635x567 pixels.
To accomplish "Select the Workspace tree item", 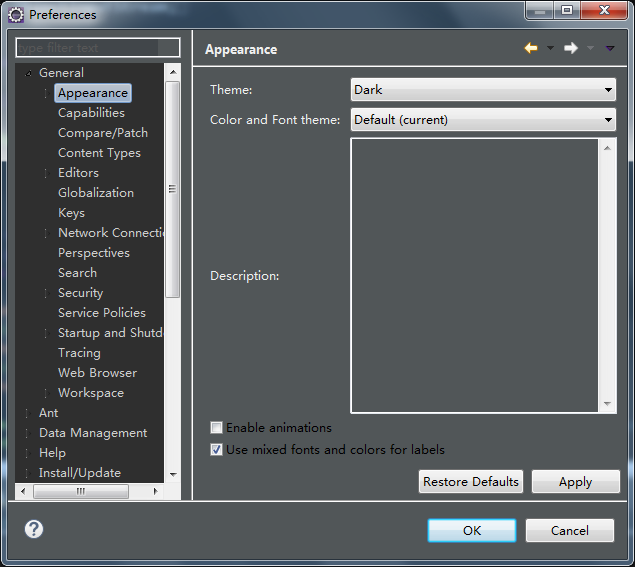I will coord(91,393).
